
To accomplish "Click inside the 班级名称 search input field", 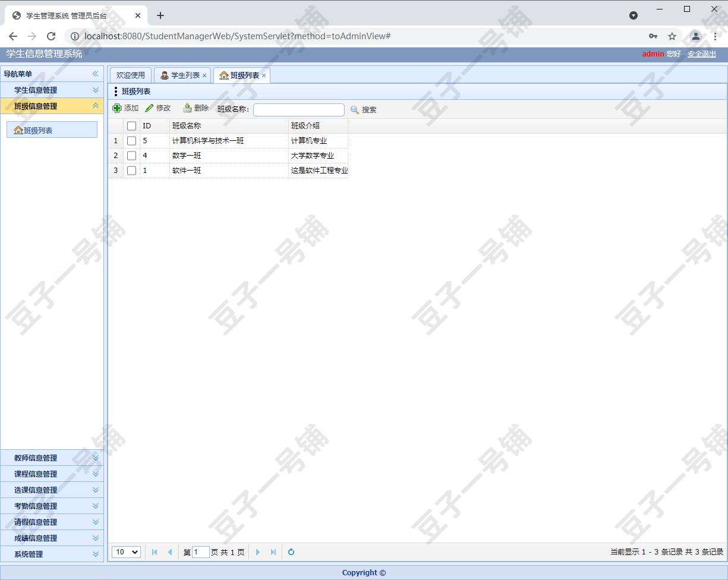I will (298, 109).
